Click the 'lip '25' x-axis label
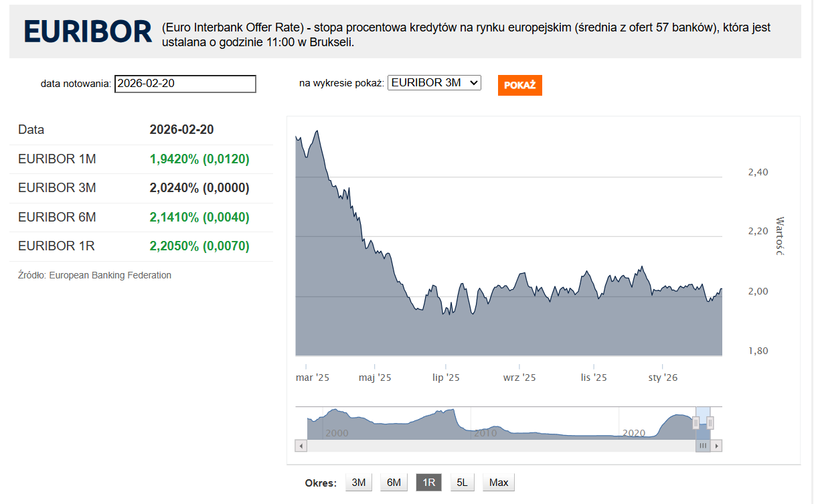This screenshot has width=814, height=504. tap(446, 378)
